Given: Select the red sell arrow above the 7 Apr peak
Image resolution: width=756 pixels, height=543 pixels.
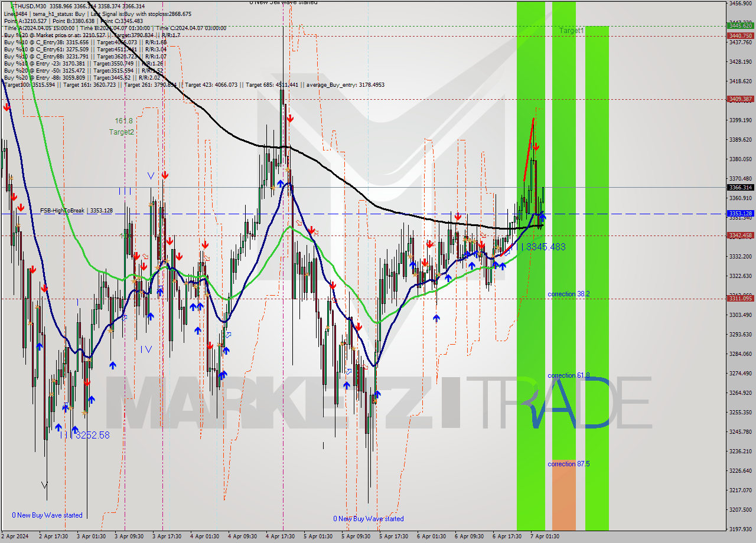Looking at the screenshot, I should [x=536, y=146].
